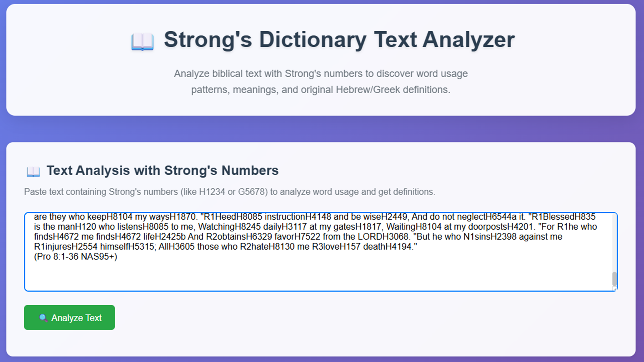Click the "Strong's Dictionary Text Analyzer" title
This screenshot has height=362, width=644.
(x=339, y=40)
